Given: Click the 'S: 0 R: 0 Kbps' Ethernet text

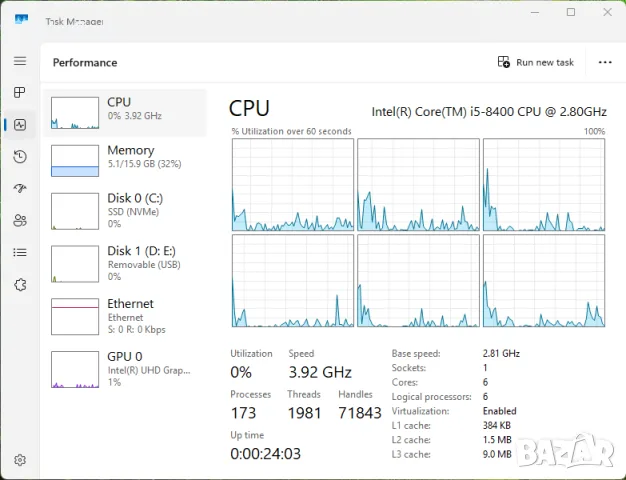Looking at the screenshot, I should [137, 329].
